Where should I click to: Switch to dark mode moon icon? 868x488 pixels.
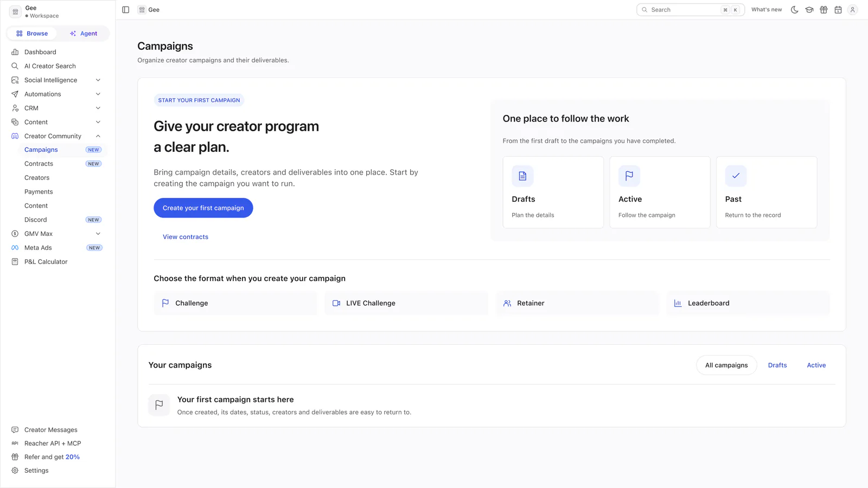point(794,10)
